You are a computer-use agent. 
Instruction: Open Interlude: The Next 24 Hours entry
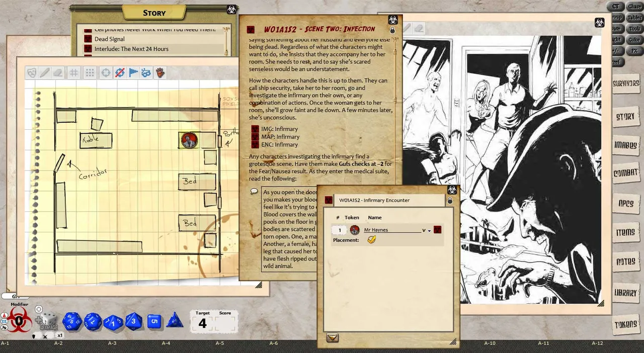(x=131, y=49)
